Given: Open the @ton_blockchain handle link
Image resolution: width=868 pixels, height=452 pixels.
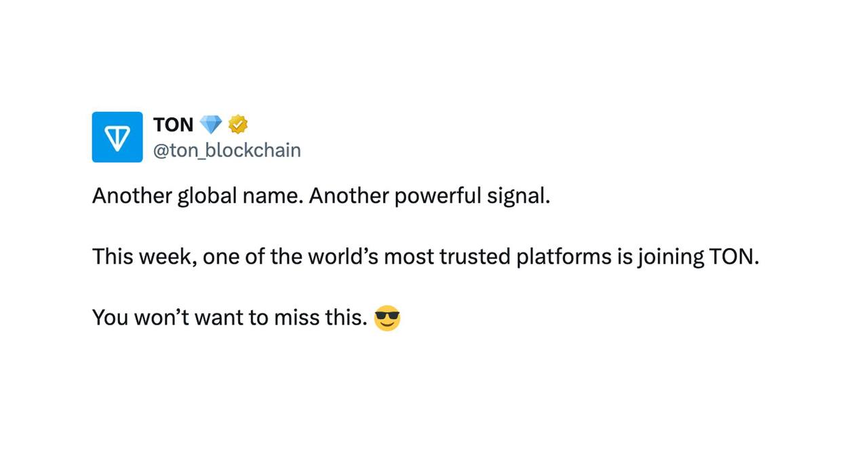Looking at the screenshot, I should (227, 150).
